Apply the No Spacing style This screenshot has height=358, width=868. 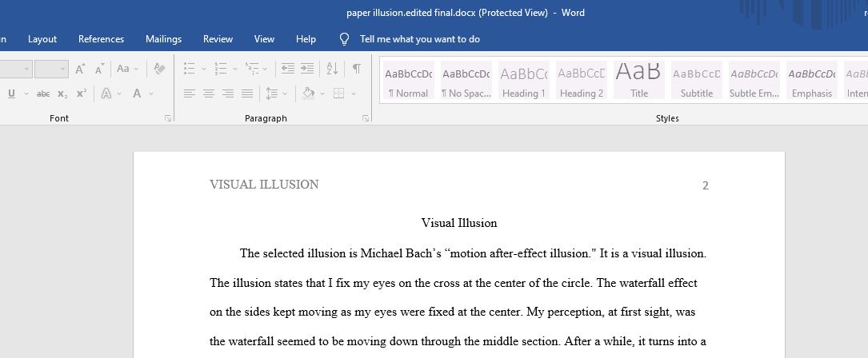(x=466, y=80)
